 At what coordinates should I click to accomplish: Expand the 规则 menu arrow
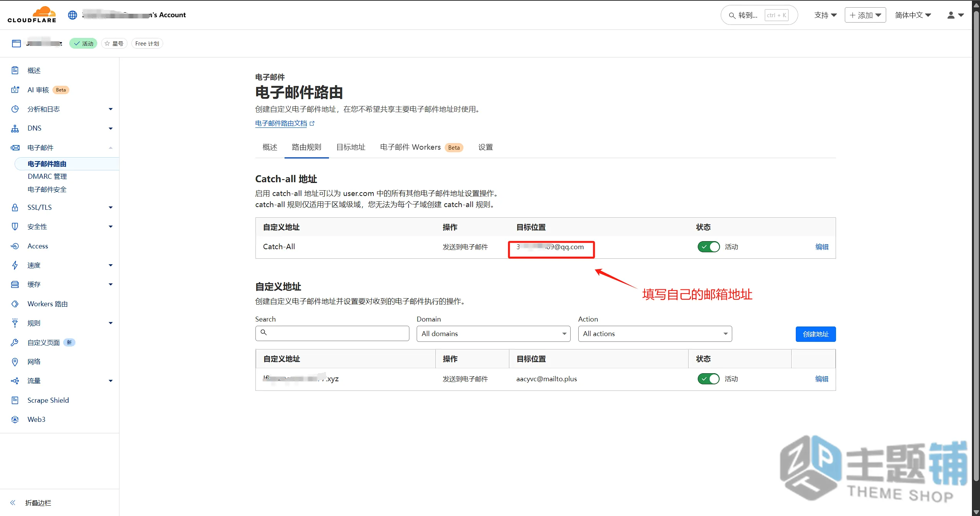(x=111, y=323)
